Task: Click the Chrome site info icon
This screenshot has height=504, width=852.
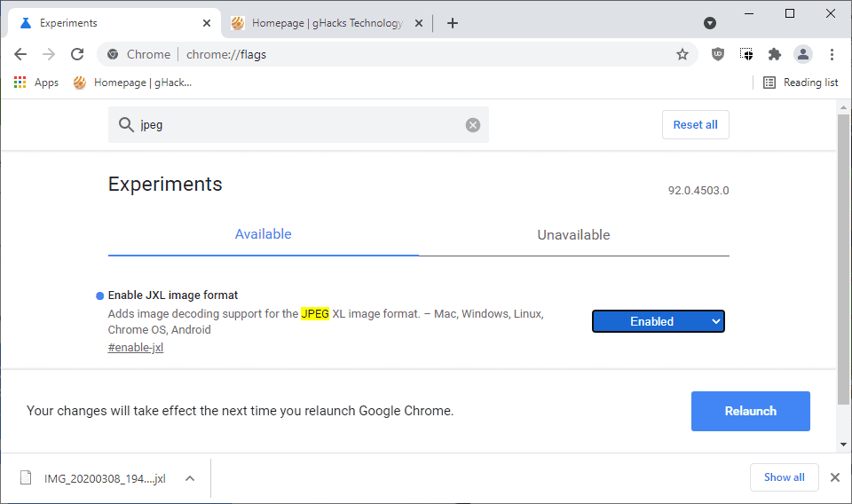Action: pos(113,54)
